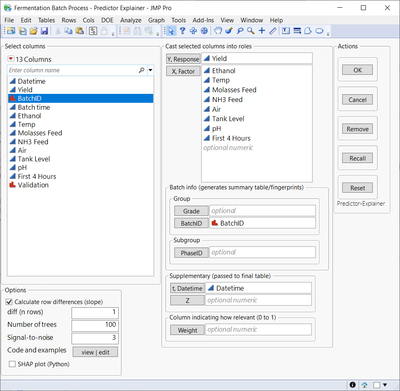Open the status bar dropdown arrow at bottom right
This screenshot has height=391, width=400.
pyautogui.click(x=385, y=385)
